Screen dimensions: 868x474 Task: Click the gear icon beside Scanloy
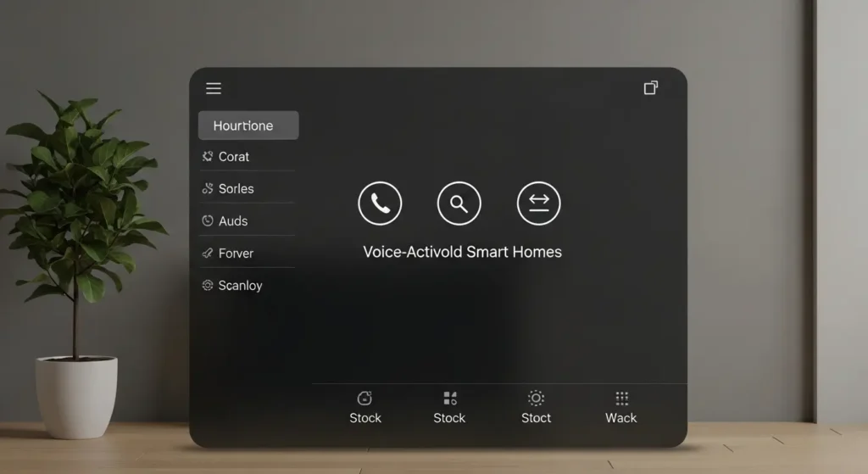[x=208, y=286]
